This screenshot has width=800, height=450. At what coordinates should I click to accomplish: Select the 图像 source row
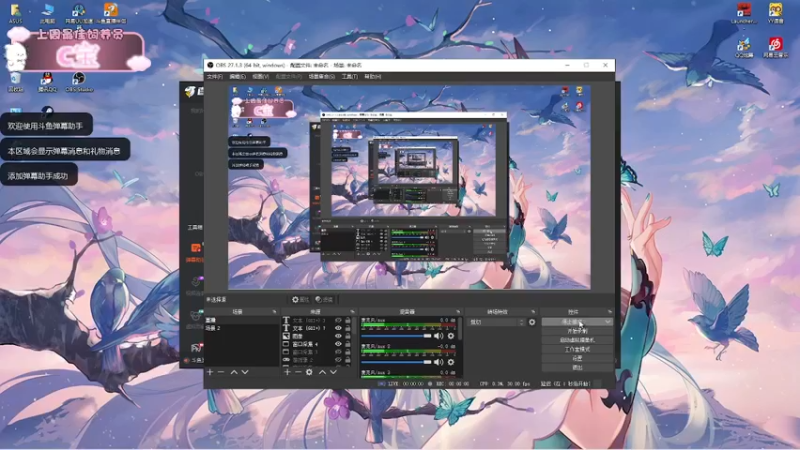(x=317, y=336)
